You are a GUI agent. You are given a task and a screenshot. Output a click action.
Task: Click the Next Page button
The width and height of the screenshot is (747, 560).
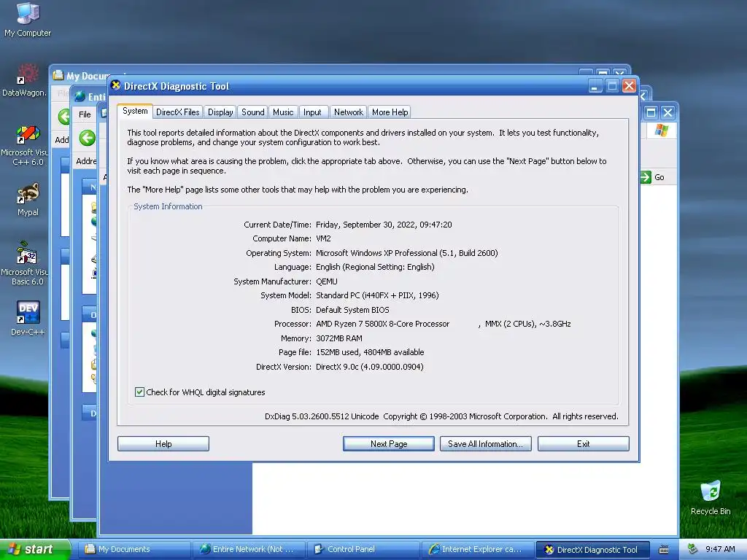pyautogui.click(x=389, y=444)
